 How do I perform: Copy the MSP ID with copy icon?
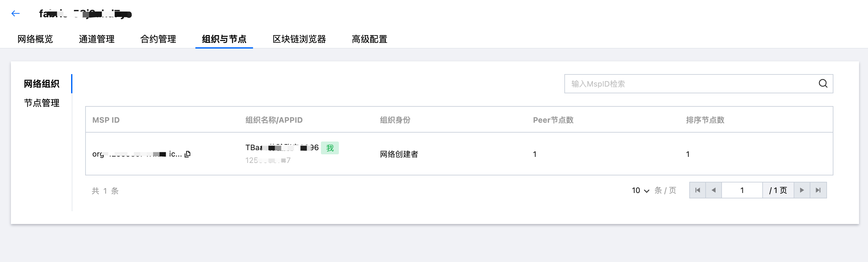[x=188, y=154]
